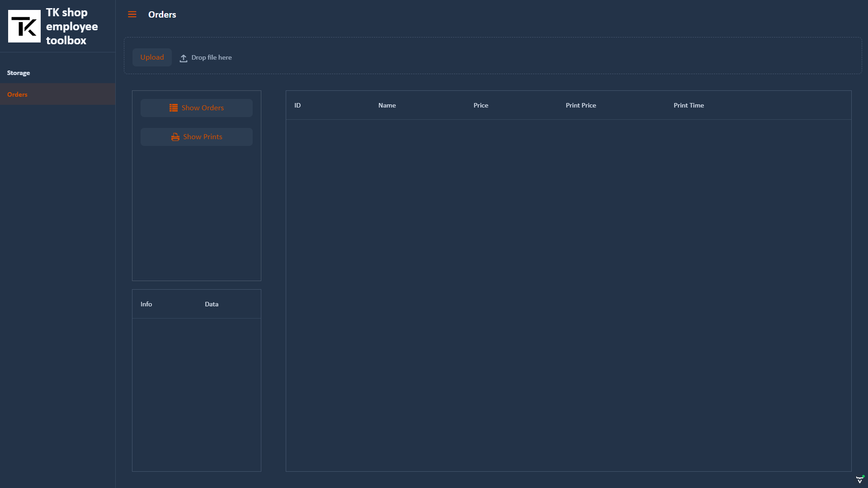
Task: Select Storage in the left sidebar
Action: point(18,72)
